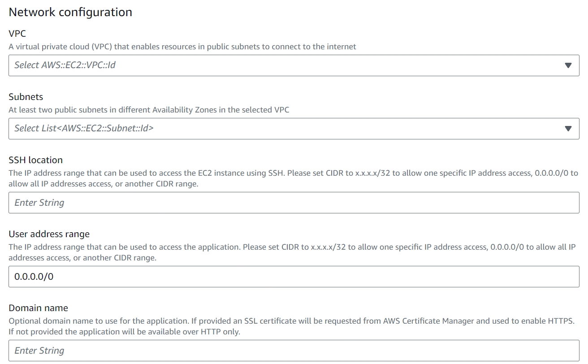Click the Network configuration heading
This screenshot has height=364, width=588.
(70, 12)
